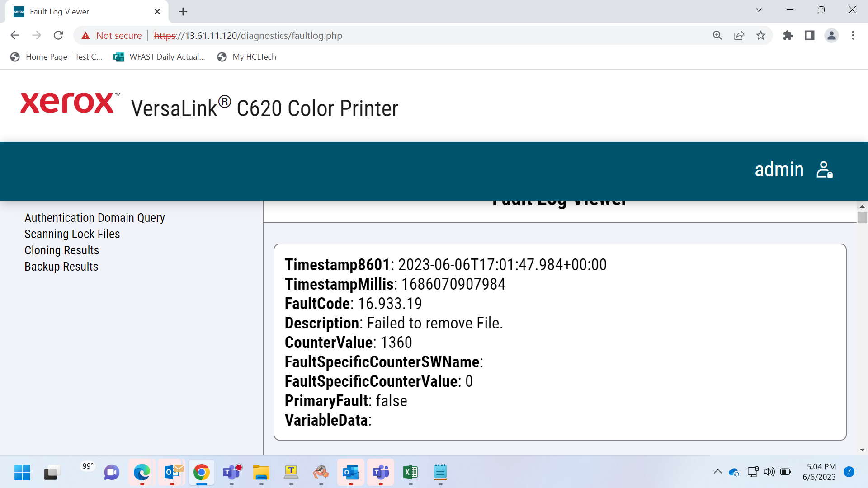Toggle the browser side panel icon
The image size is (868, 488).
(x=810, y=35)
